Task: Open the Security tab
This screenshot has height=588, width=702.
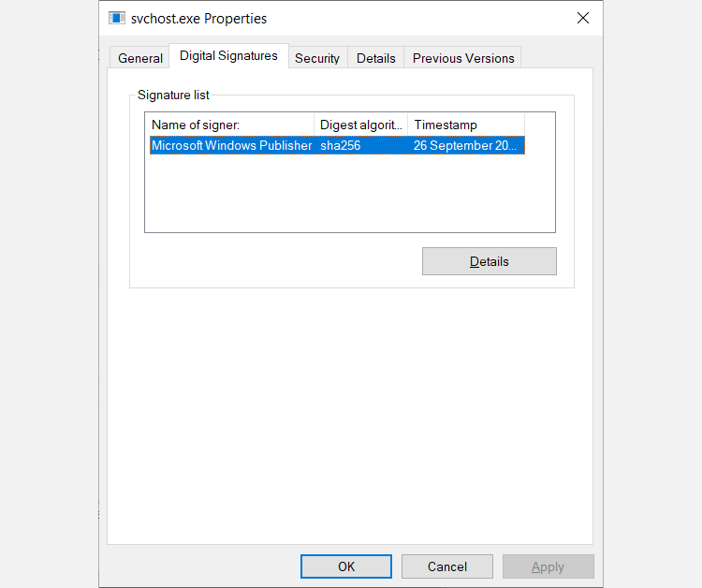Action: tap(317, 58)
